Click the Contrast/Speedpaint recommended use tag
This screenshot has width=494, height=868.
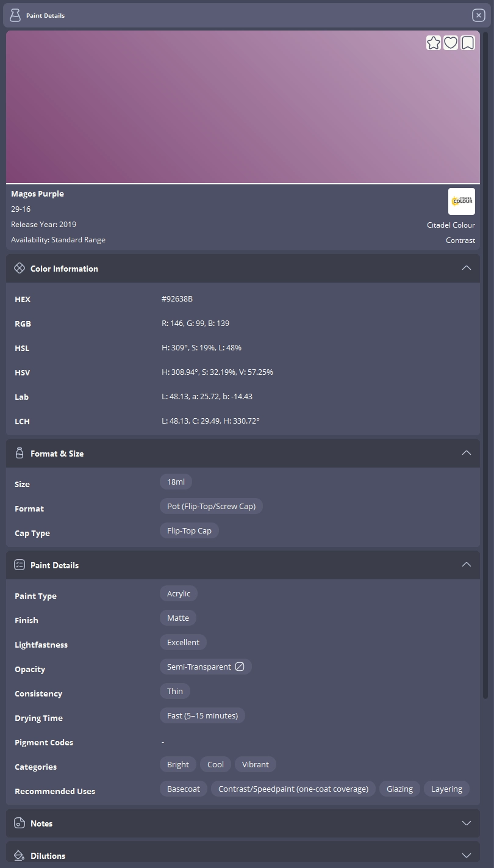293,789
